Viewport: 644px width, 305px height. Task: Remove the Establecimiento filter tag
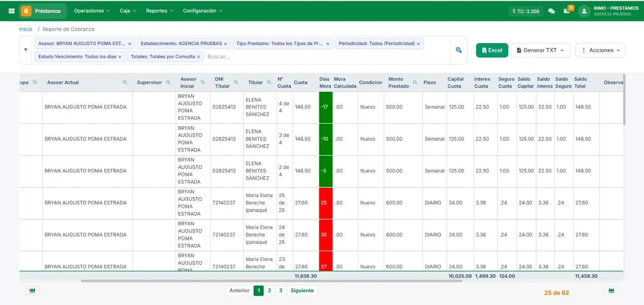pyautogui.click(x=225, y=44)
